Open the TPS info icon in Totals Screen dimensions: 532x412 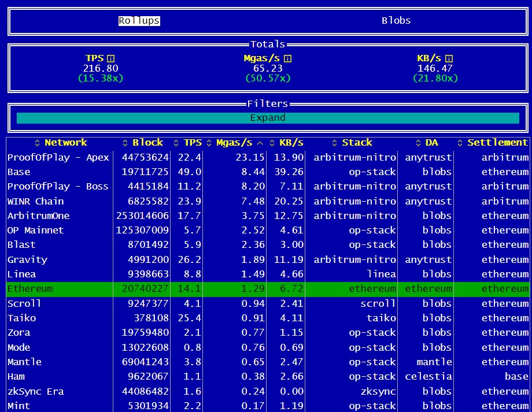pos(110,58)
